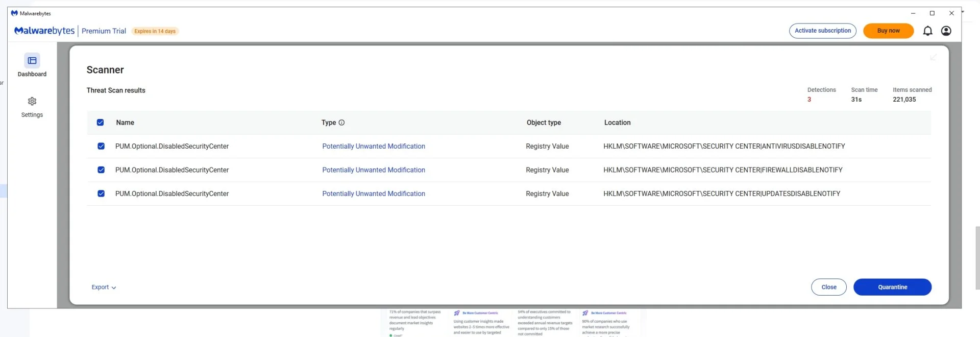The width and height of the screenshot is (980, 337).
Task: Click the Quarantine button
Action: coord(892,287)
